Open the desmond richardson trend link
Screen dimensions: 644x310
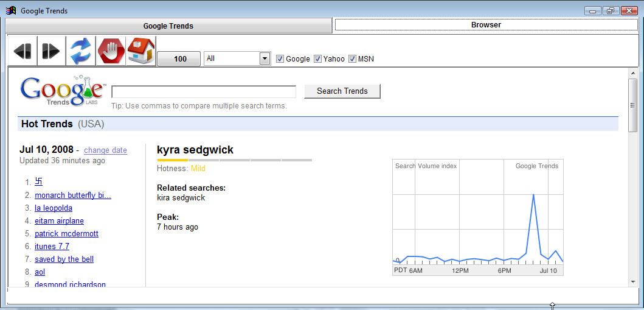click(70, 284)
